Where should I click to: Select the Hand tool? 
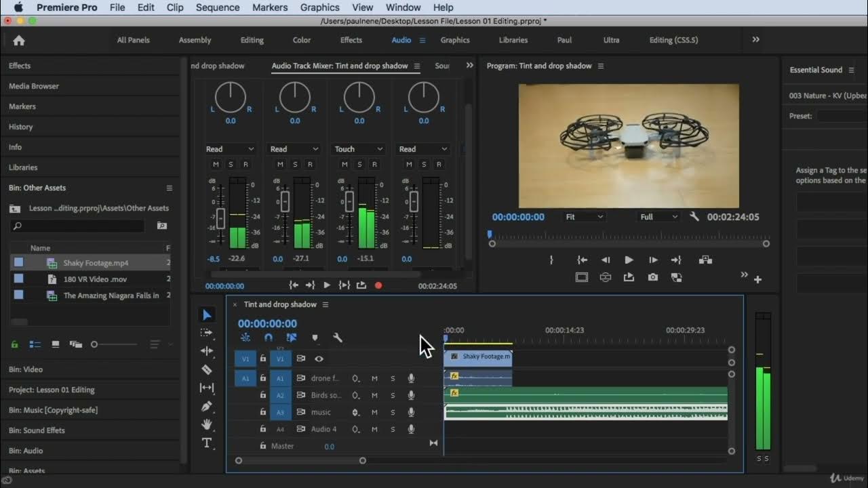[207, 424]
